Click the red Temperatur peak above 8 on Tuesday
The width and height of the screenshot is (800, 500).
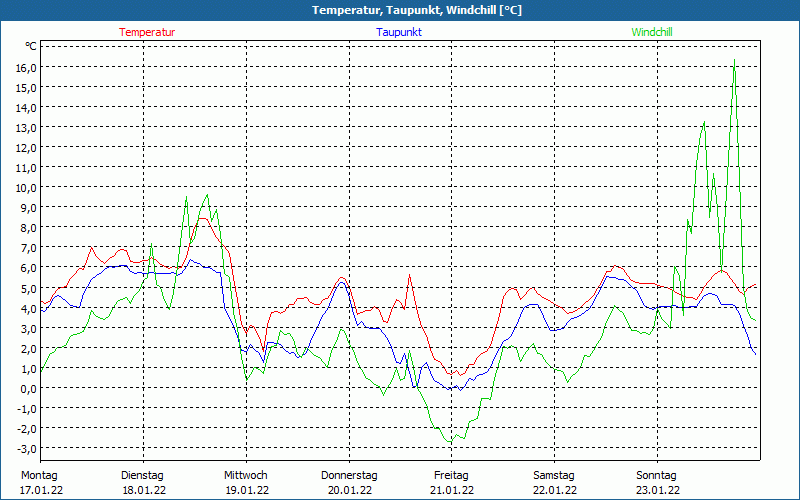(203, 218)
